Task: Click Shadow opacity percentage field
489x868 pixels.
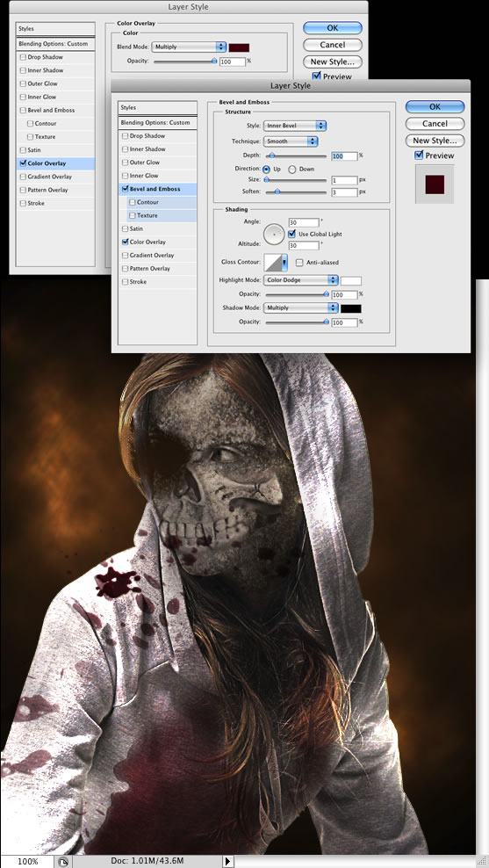Action: pos(345,322)
